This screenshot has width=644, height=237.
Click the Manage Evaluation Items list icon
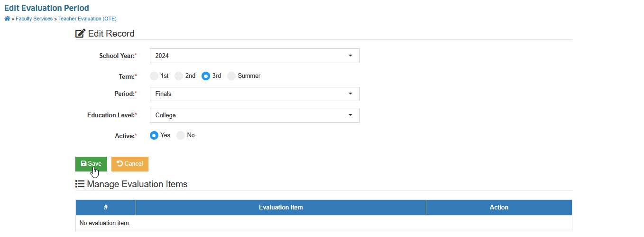[x=80, y=184]
